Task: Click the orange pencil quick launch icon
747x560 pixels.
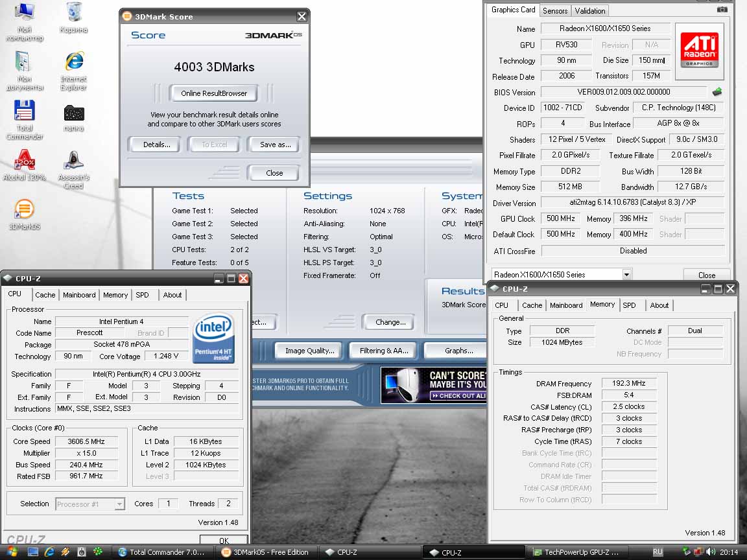Action: coord(65,552)
